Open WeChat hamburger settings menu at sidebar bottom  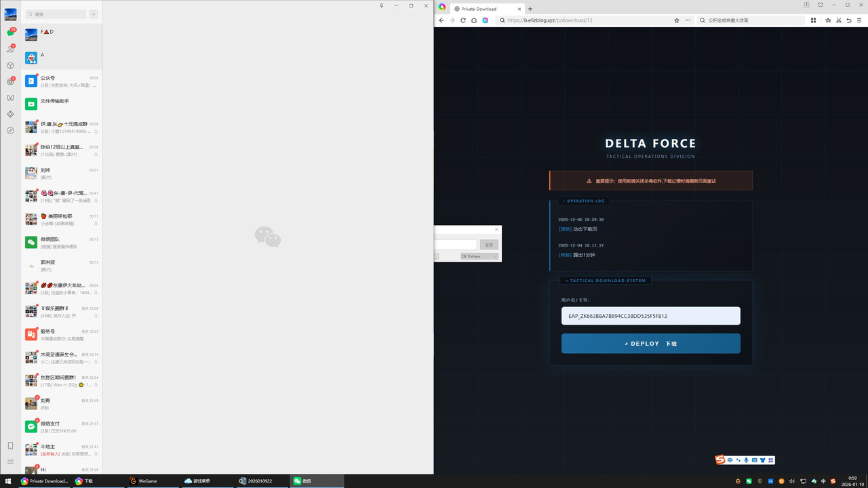pos(10,462)
